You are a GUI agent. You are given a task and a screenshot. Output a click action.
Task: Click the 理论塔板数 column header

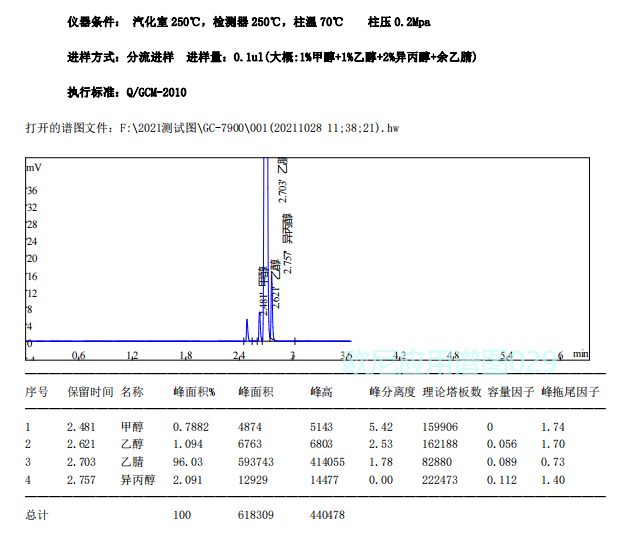pyautogui.click(x=452, y=392)
